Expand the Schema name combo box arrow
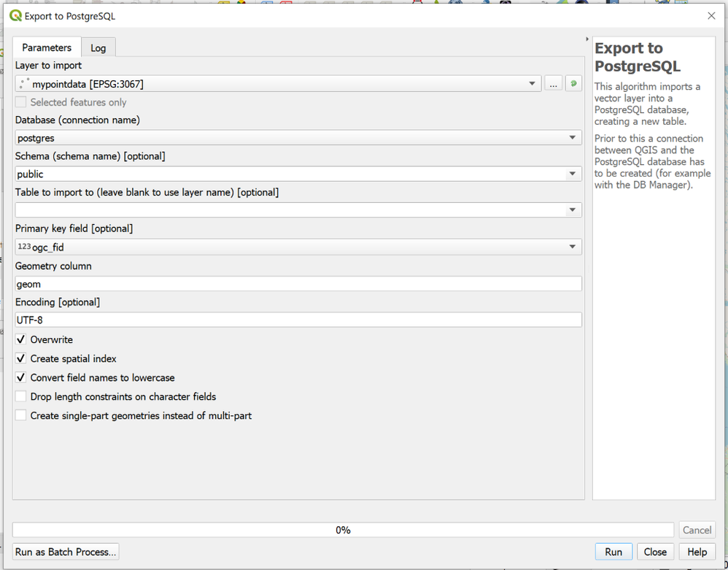Screen dimensions: 728x570 [573, 174]
